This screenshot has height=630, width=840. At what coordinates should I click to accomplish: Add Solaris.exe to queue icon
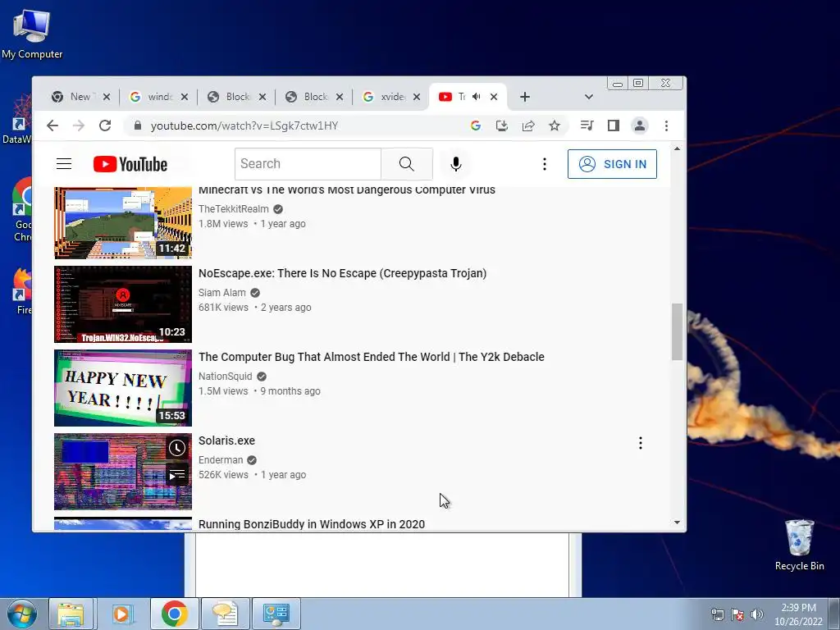pyautogui.click(x=177, y=475)
